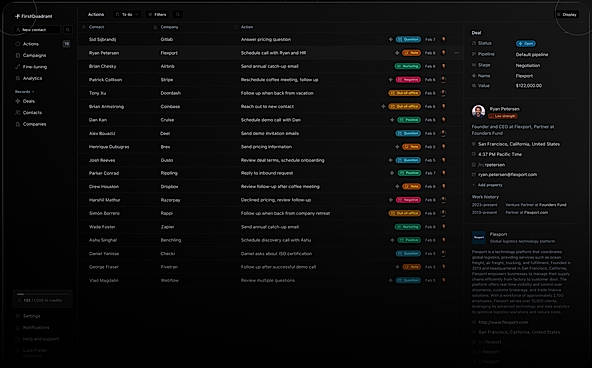Image resolution: width=592 pixels, height=368 pixels.
Task: Click the sparkle icon on the Henrique Dubugras row
Action: click(x=397, y=147)
